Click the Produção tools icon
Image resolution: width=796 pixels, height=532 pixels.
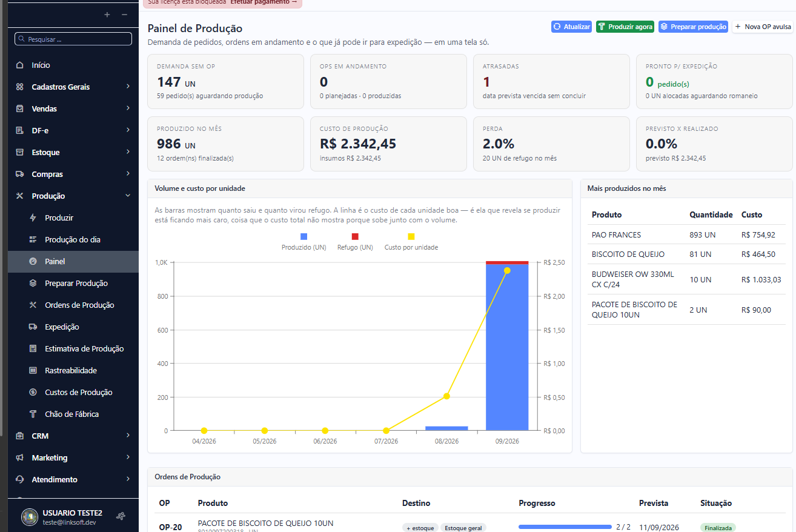pos(20,196)
